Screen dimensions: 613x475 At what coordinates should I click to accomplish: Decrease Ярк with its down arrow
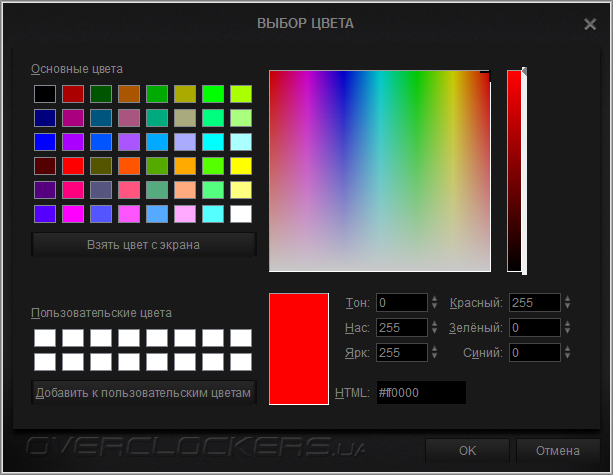(434, 357)
